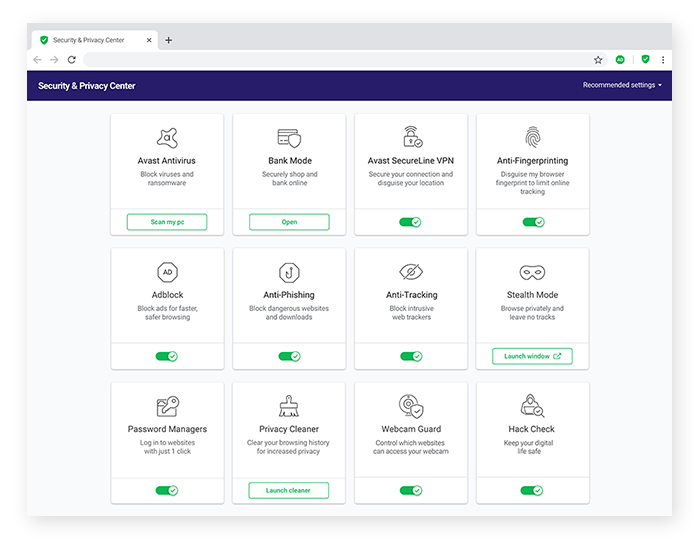Switch off the Password Managers toggle

point(167,490)
